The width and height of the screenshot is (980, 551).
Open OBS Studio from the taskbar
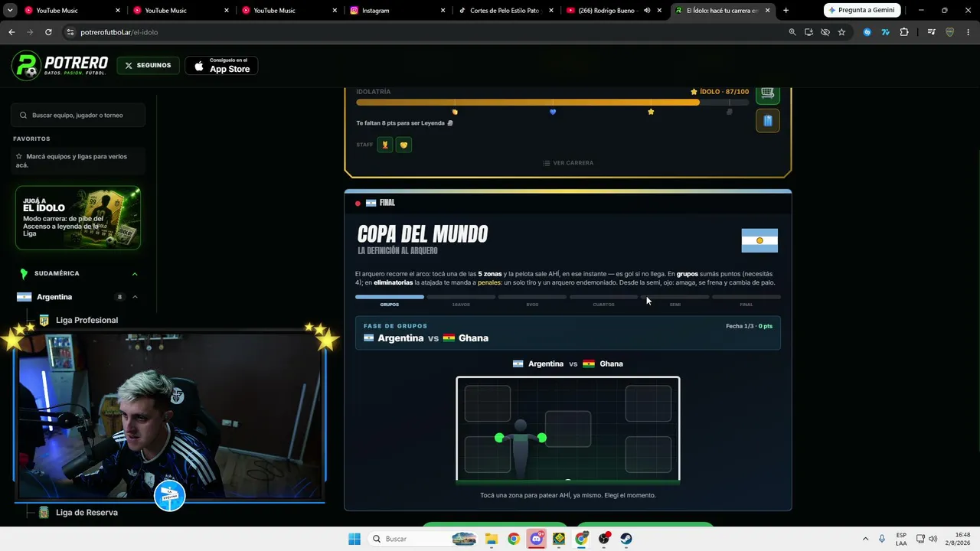tap(604, 539)
